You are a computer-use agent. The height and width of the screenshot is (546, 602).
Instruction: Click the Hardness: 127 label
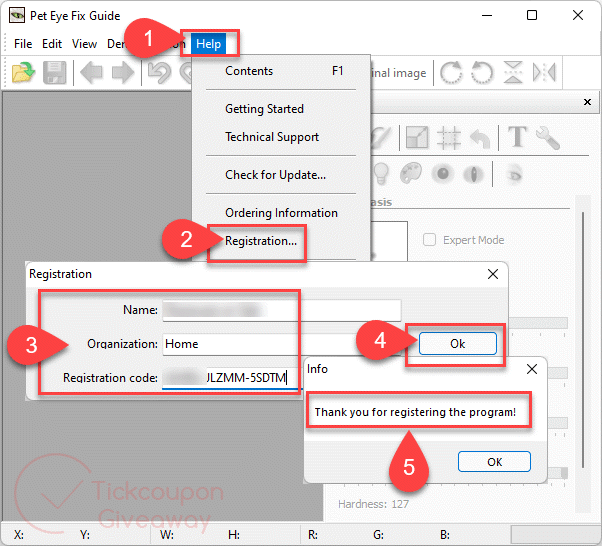click(373, 504)
